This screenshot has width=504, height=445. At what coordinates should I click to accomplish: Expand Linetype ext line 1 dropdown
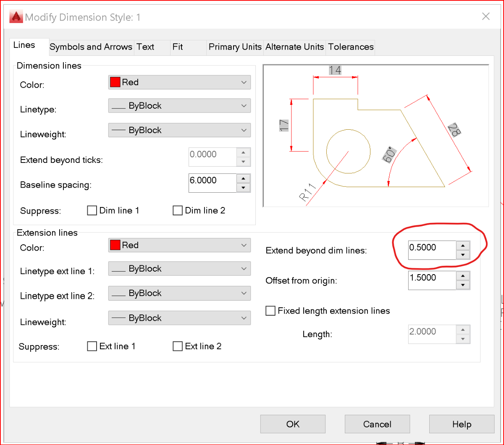pyautogui.click(x=179, y=269)
